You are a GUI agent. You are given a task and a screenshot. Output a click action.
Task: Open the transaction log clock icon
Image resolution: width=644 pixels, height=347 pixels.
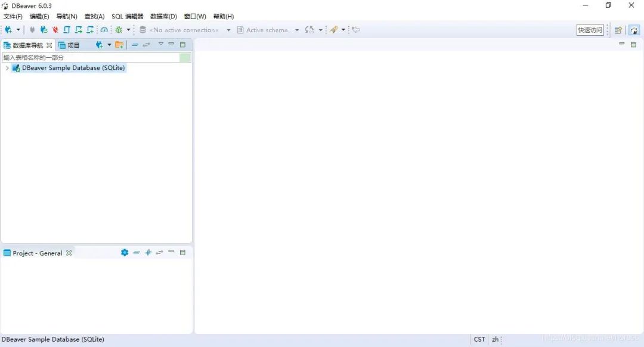click(x=105, y=30)
